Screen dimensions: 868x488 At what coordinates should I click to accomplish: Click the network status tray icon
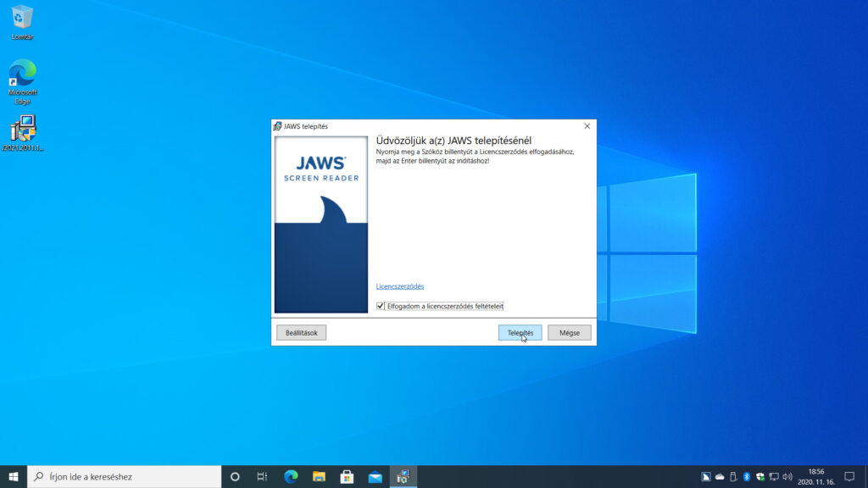(x=774, y=476)
